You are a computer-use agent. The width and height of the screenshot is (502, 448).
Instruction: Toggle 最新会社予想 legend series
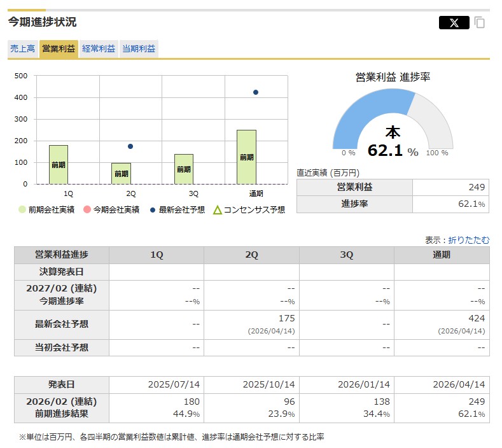pyautogui.click(x=177, y=209)
